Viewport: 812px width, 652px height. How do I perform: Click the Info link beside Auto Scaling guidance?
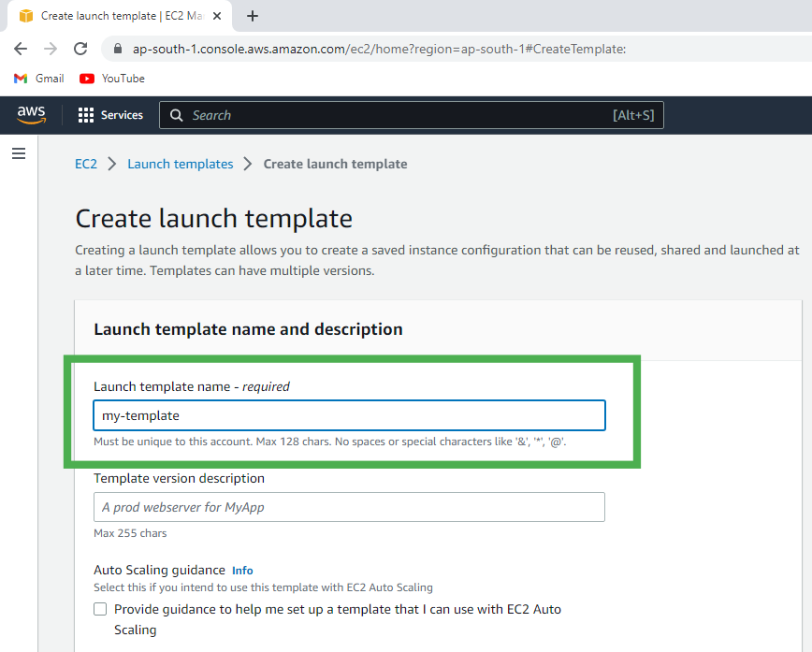click(242, 570)
